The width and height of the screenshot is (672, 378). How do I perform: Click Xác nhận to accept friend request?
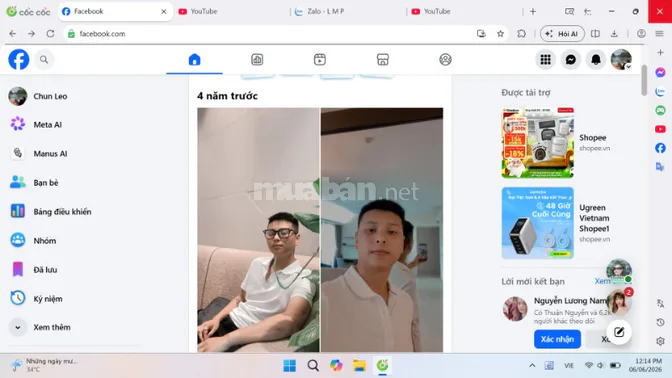point(557,339)
